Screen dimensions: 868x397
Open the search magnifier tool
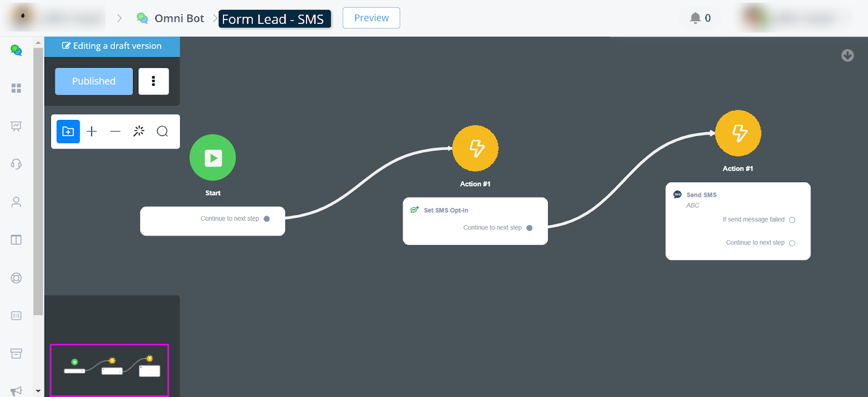click(x=162, y=131)
